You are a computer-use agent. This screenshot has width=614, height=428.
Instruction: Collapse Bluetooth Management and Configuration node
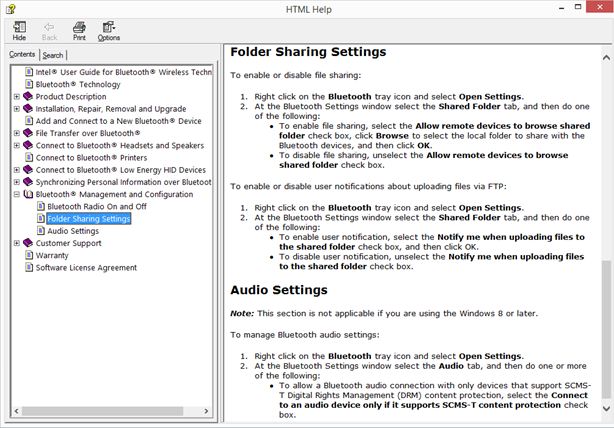(x=16, y=194)
